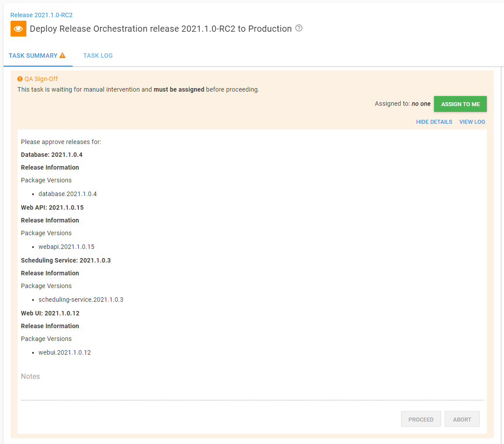This screenshot has width=504, height=444.
Task: Click the right-edge scrollbar
Action: [501, 220]
